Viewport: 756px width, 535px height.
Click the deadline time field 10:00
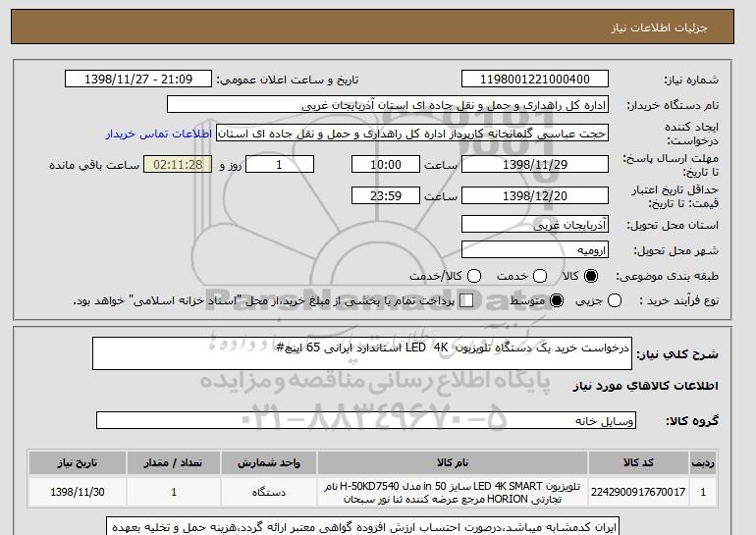click(x=386, y=164)
